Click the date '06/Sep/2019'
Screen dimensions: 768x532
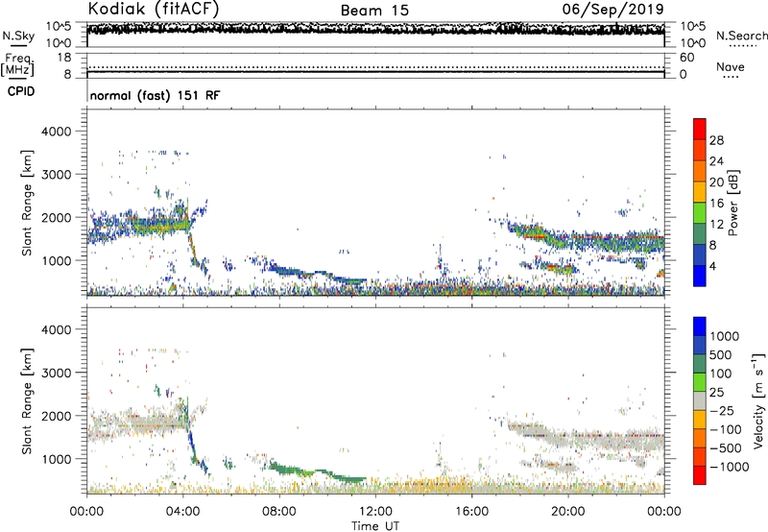pyautogui.click(x=612, y=9)
